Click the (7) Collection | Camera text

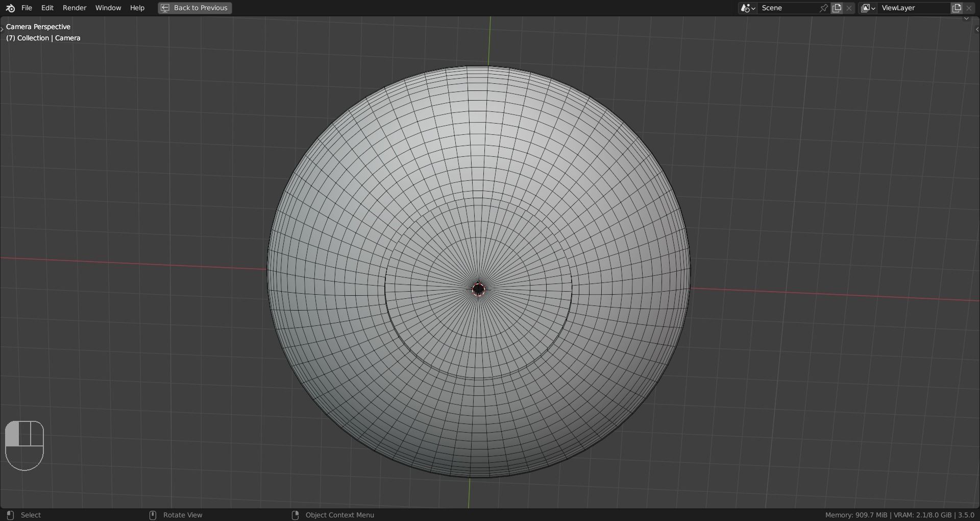pyautogui.click(x=43, y=38)
